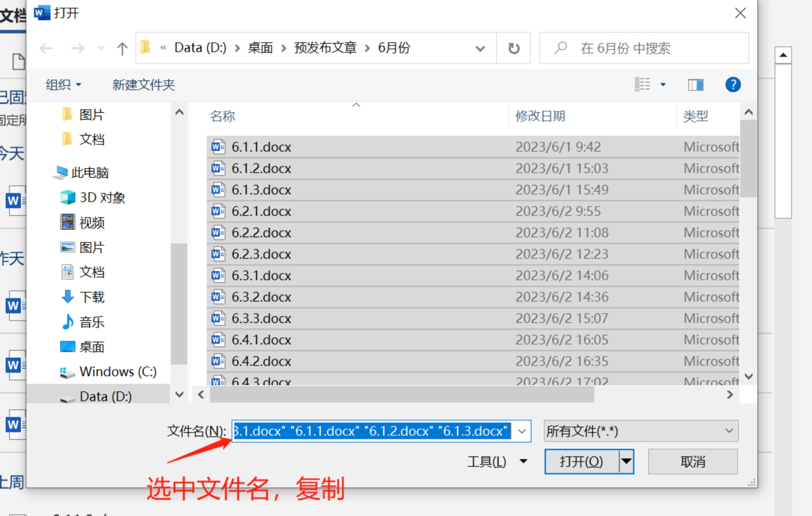
Task: Open the view options dropdown arrow
Action: coord(663,85)
